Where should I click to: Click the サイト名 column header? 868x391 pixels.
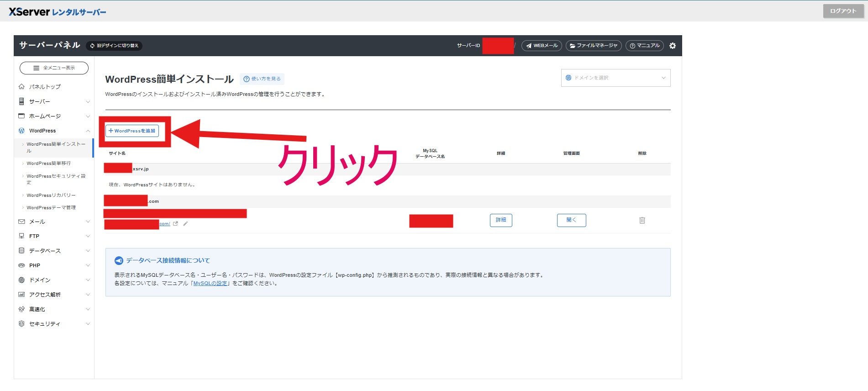[117, 153]
